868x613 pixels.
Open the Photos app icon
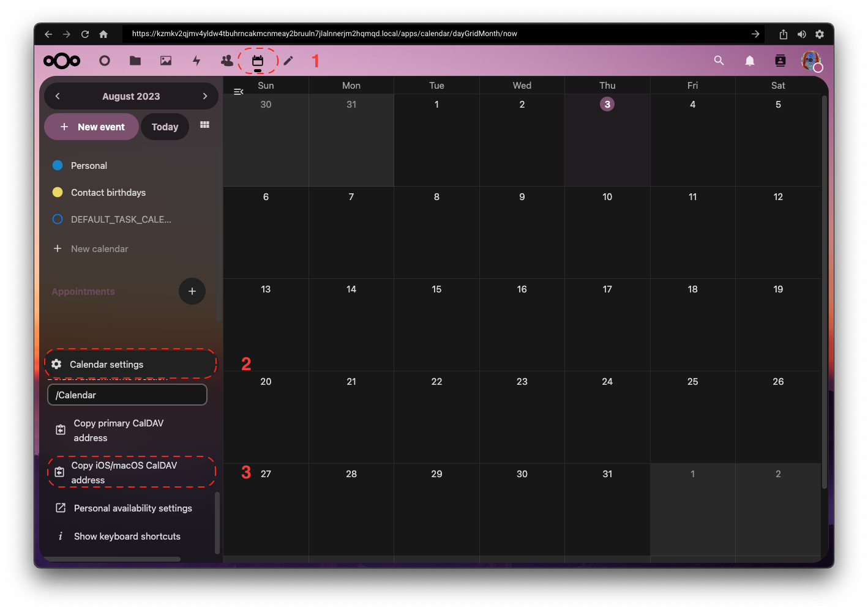[x=166, y=61]
